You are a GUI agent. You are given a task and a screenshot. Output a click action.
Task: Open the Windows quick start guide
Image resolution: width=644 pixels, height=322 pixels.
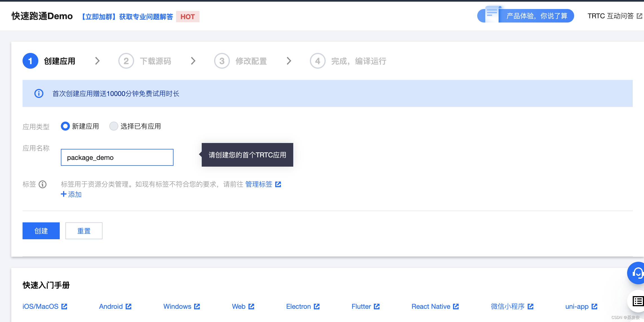click(177, 306)
